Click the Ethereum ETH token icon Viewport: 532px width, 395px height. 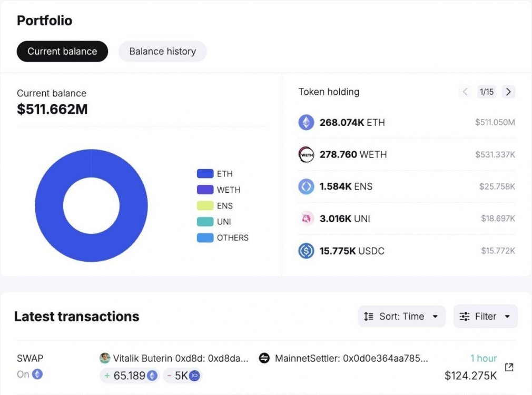click(306, 123)
